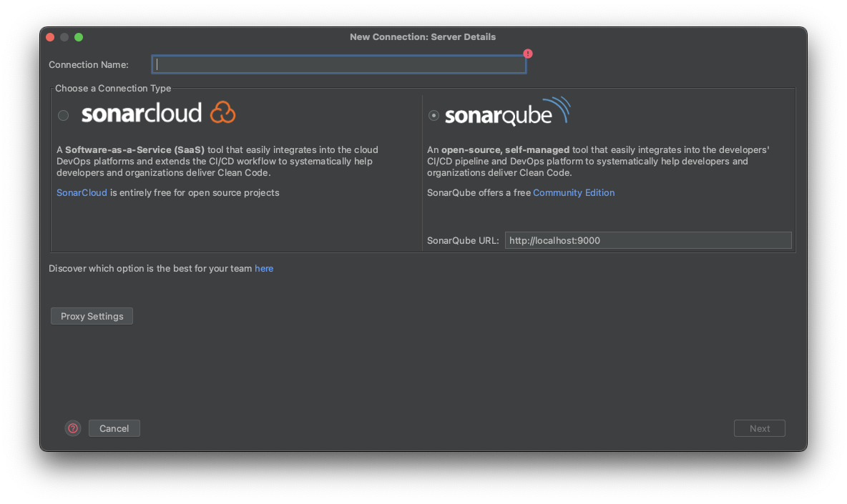Open Proxy Settings

pyautogui.click(x=92, y=316)
